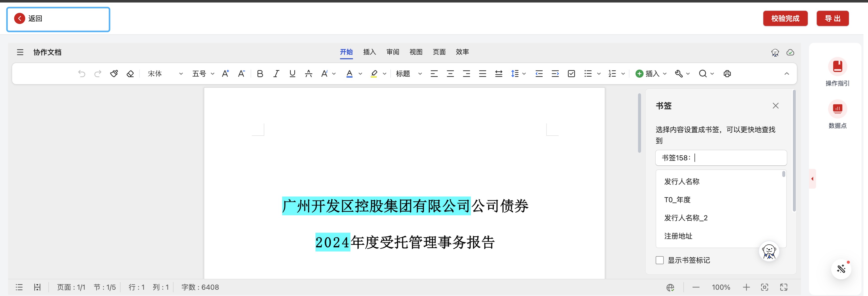Apply numbered list

pyautogui.click(x=612, y=73)
